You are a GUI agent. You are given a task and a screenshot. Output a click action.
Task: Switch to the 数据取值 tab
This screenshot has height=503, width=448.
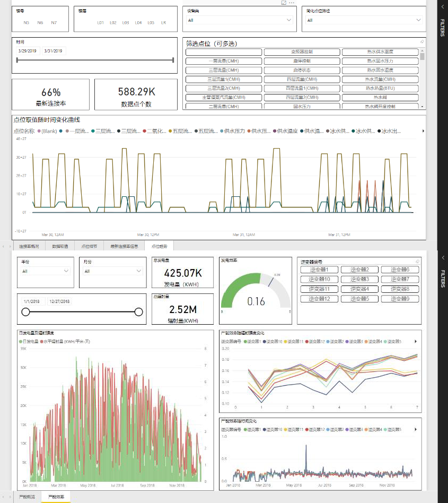[x=60, y=246]
